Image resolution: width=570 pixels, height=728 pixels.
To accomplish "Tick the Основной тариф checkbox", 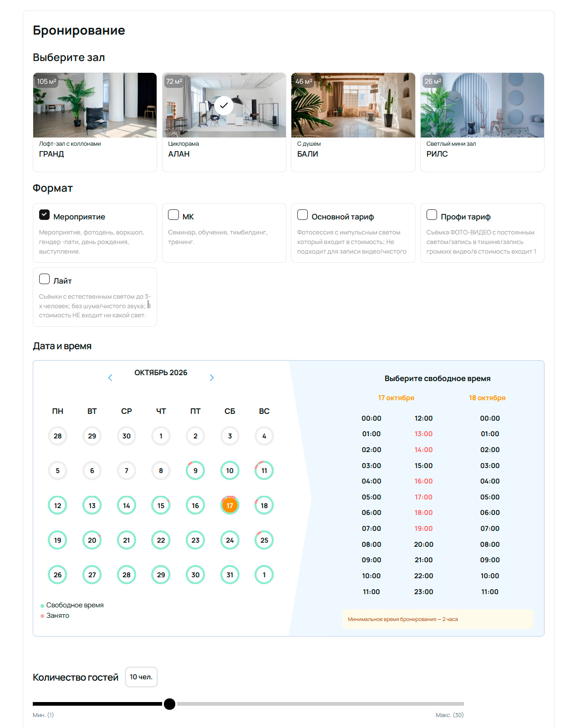I will (x=302, y=214).
